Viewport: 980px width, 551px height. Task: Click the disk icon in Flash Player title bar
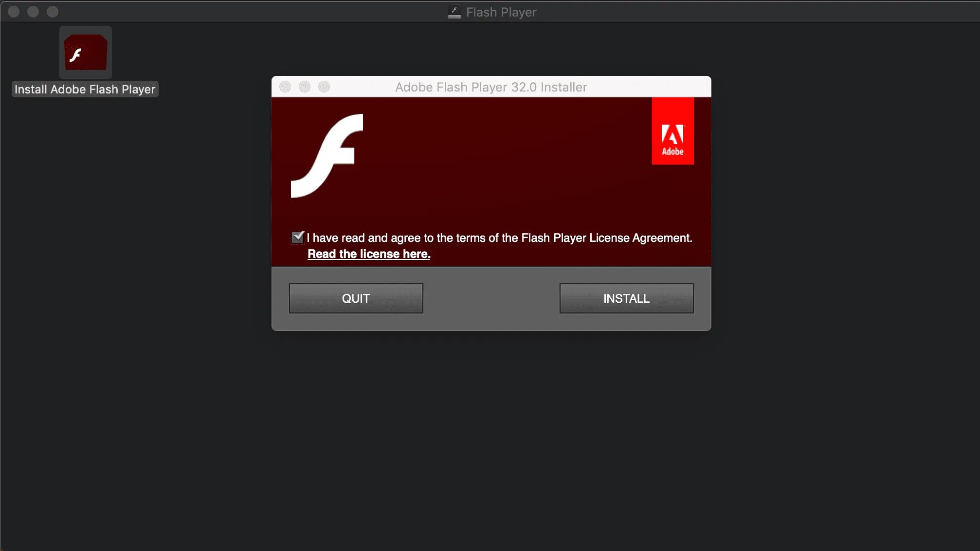(x=454, y=12)
